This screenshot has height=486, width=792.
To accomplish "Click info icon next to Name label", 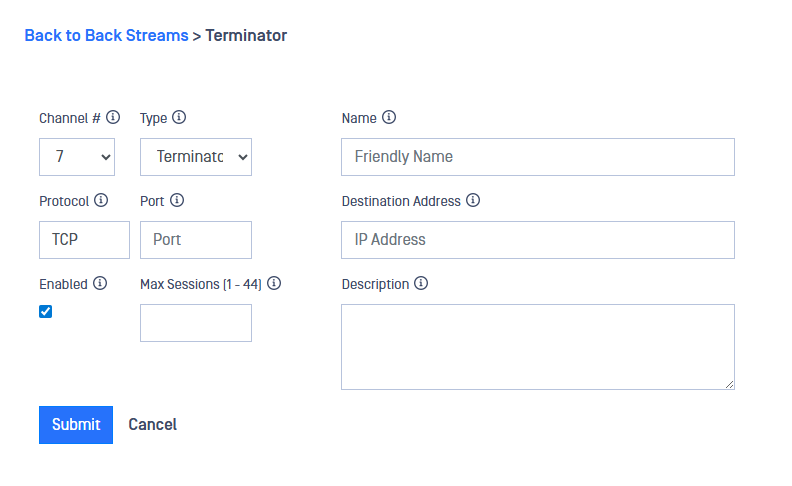I will (389, 117).
